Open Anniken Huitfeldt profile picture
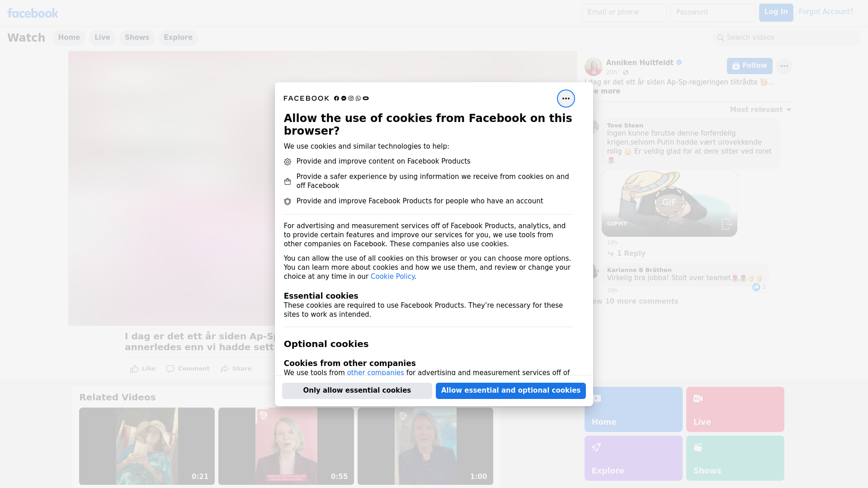This screenshot has width=868, height=488. (593, 67)
